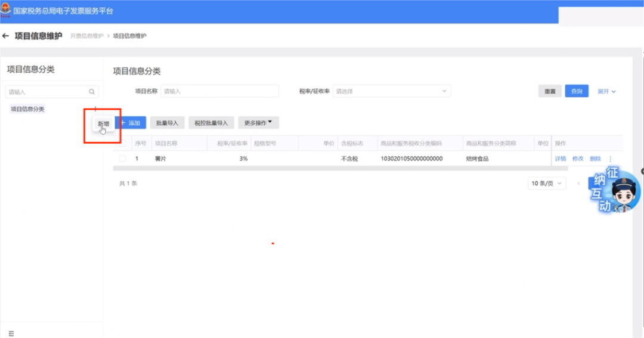Click the 税控批量导入 button
This screenshot has height=338, width=644.
pyautogui.click(x=211, y=123)
